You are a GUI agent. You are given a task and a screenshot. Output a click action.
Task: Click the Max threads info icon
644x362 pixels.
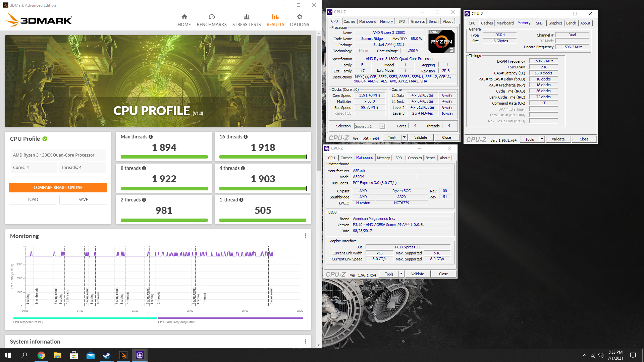(151, 137)
